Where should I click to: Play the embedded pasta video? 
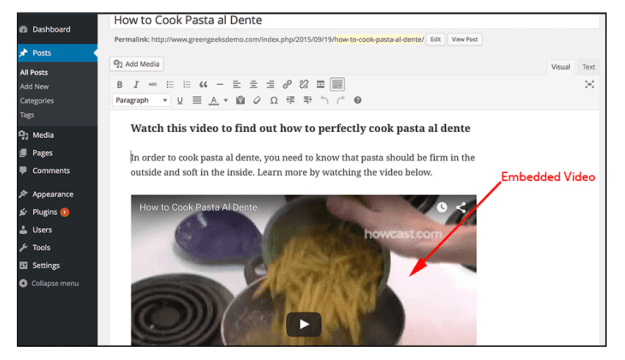click(x=304, y=324)
